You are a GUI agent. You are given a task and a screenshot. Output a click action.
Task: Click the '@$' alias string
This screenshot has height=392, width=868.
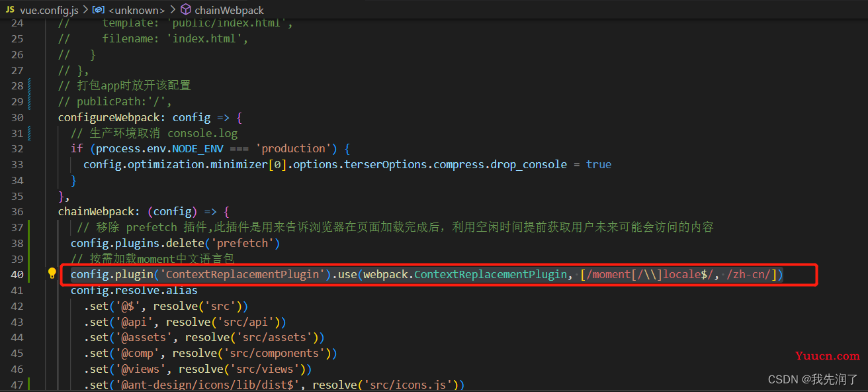(128, 306)
